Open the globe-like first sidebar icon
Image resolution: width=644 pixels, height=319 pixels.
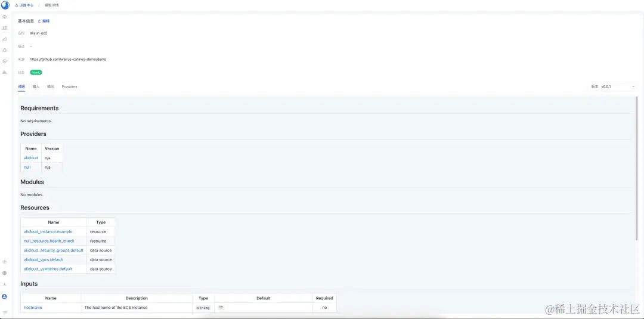pos(5,17)
